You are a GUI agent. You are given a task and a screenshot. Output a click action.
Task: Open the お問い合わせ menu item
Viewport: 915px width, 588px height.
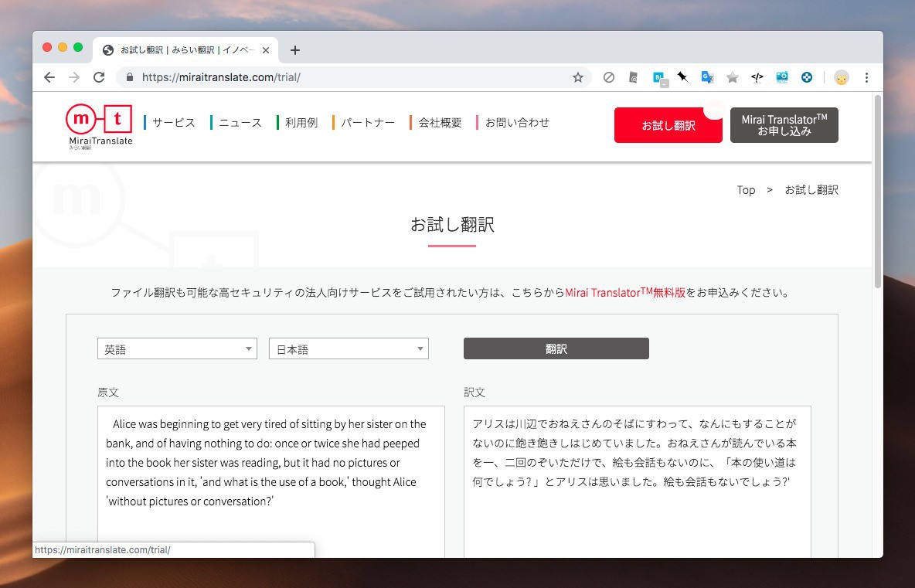click(x=517, y=123)
